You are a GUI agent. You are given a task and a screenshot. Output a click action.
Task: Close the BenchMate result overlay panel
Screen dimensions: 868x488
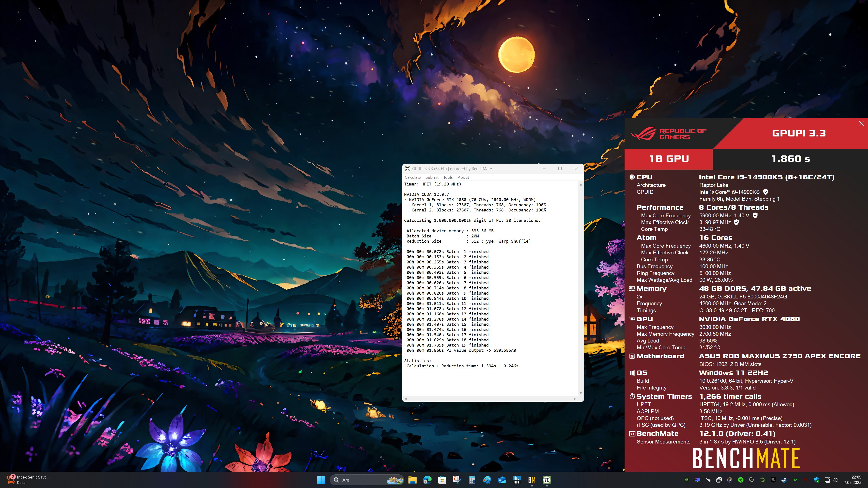click(x=862, y=124)
